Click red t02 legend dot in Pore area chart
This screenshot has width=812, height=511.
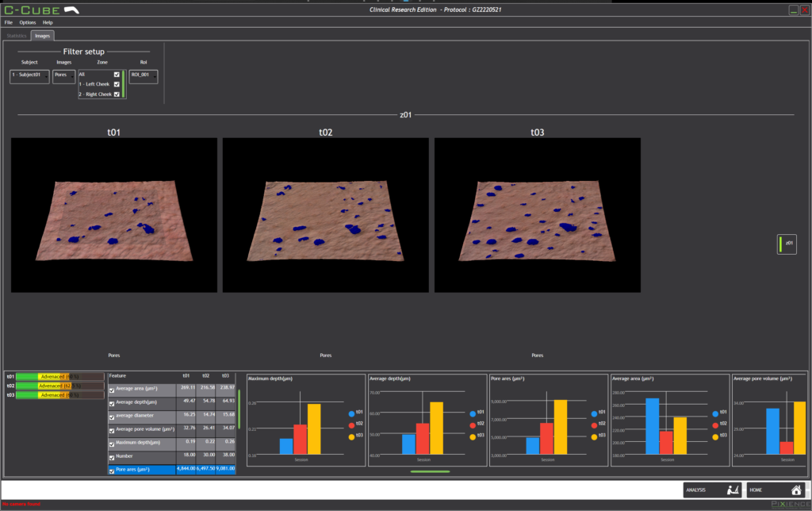tap(594, 424)
